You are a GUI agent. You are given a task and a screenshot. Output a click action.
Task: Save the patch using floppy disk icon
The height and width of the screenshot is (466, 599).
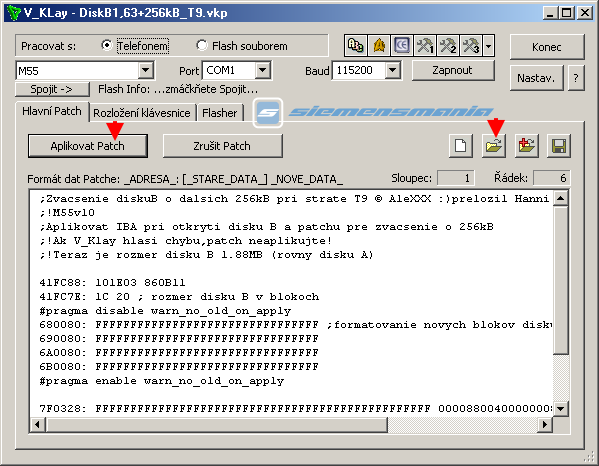coord(559,146)
